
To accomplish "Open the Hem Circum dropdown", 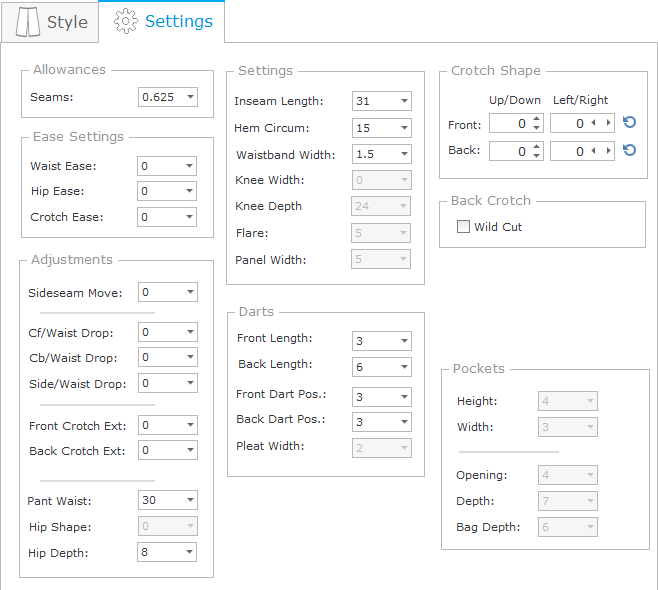I will tap(404, 128).
